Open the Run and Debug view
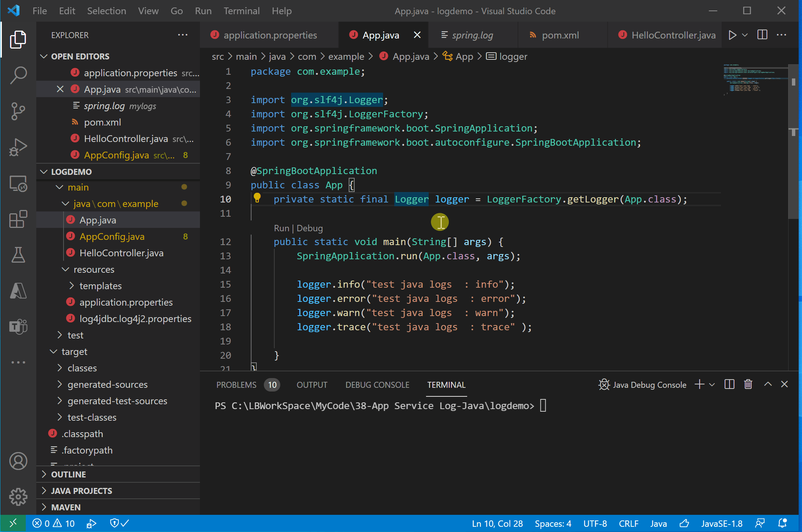 click(x=18, y=147)
